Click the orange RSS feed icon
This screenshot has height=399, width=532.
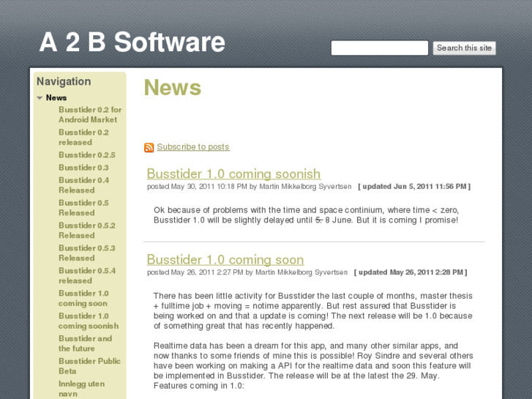click(149, 147)
